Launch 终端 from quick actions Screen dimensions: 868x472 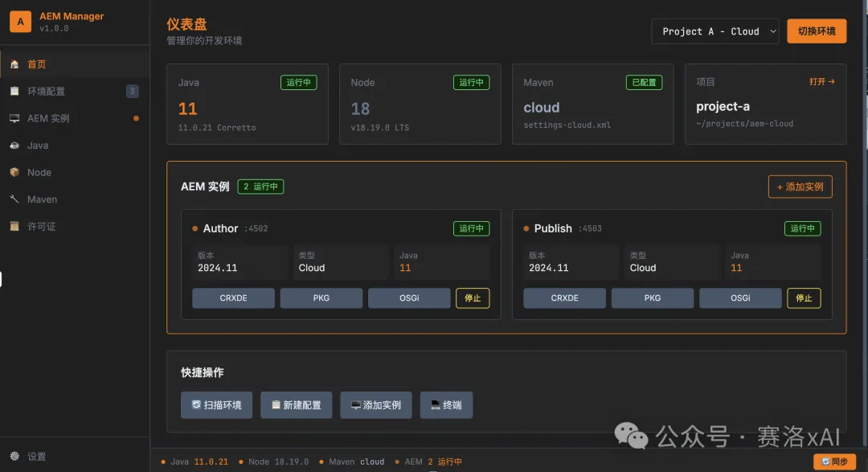coord(446,405)
